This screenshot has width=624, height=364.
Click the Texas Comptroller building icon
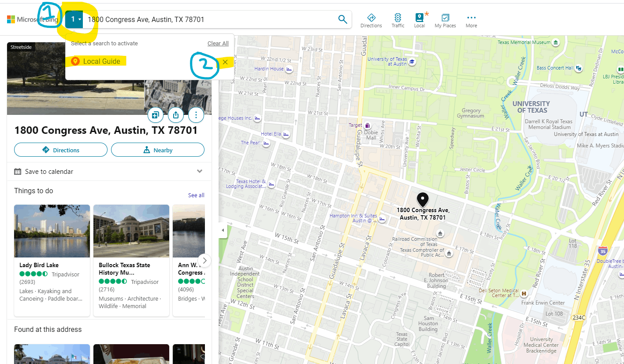pyautogui.click(x=449, y=253)
